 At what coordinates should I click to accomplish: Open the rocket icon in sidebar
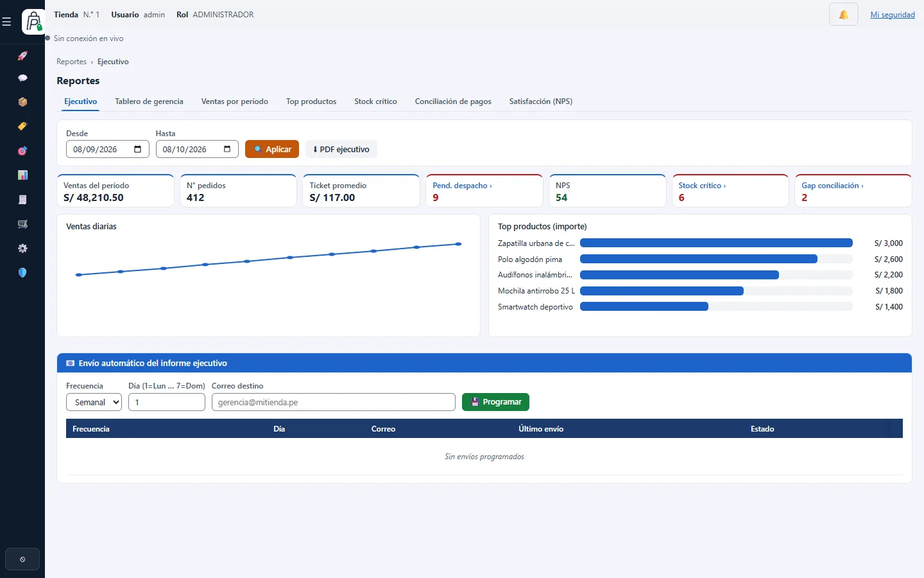(x=22, y=56)
